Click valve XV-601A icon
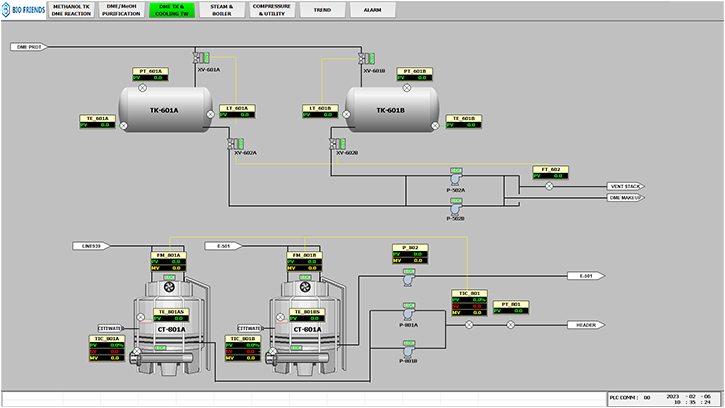Image resolution: width=725 pixels, height=408 pixels. (201, 58)
